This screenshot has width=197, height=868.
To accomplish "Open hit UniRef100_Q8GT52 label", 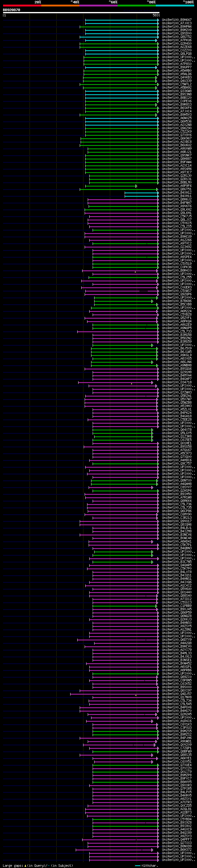I will coord(177,37).
